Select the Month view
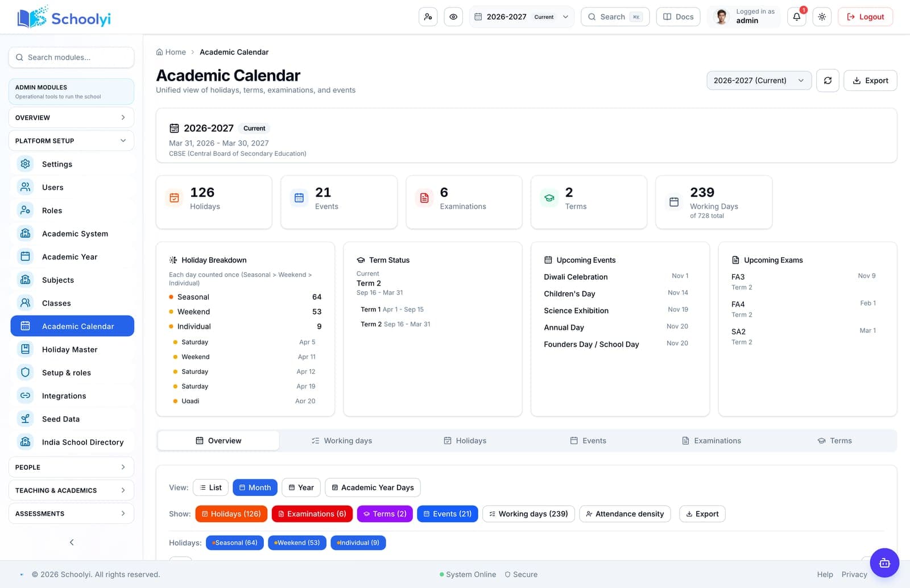The width and height of the screenshot is (910, 588). [255, 488]
